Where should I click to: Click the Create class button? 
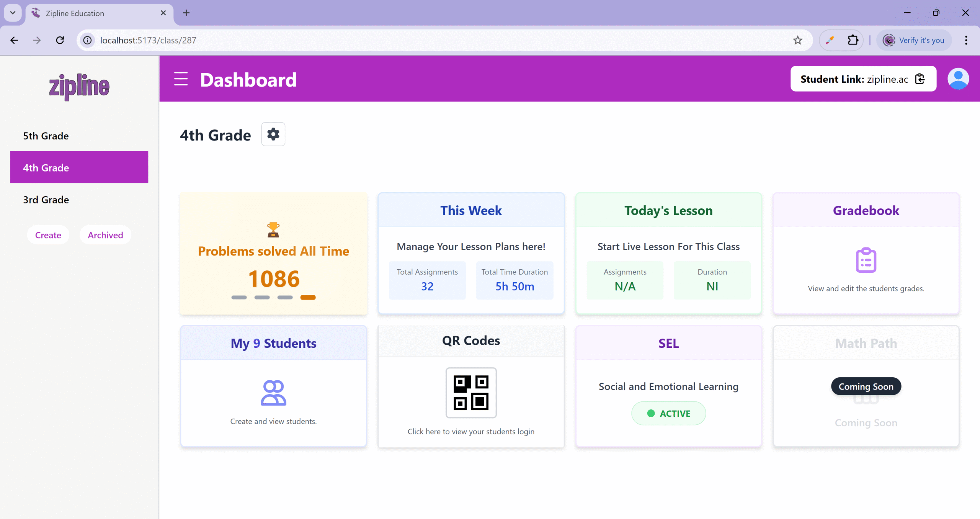pyautogui.click(x=48, y=235)
